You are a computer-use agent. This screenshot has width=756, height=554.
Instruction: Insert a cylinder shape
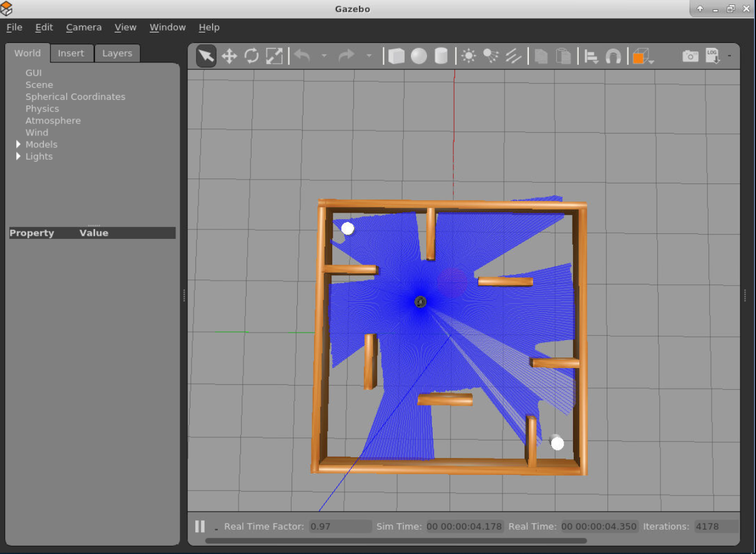tap(441, 56)
